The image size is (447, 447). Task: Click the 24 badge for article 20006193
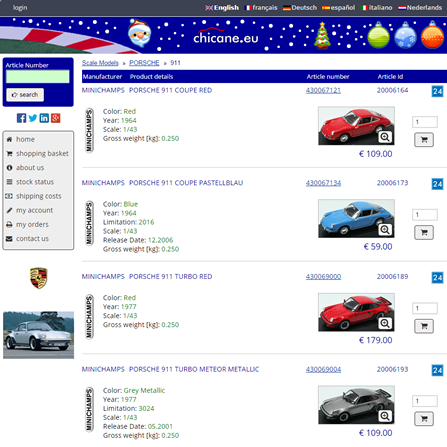[437, 370]
